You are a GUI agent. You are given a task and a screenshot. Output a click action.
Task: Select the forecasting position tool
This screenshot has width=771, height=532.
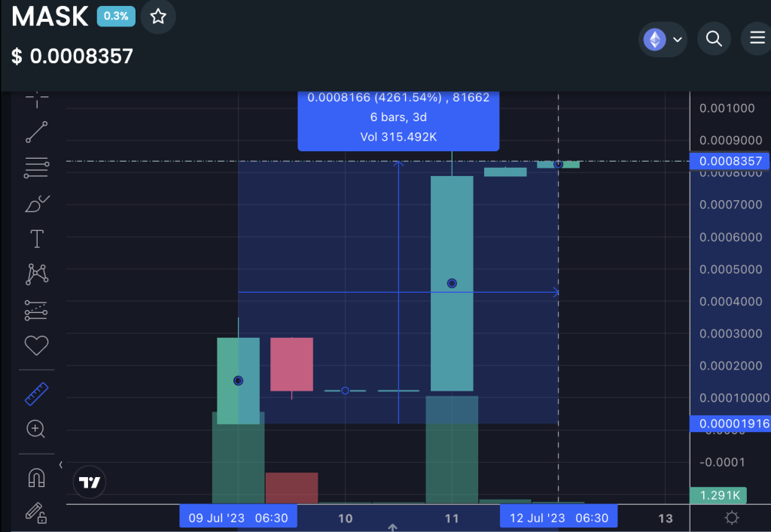coord(36,310)
